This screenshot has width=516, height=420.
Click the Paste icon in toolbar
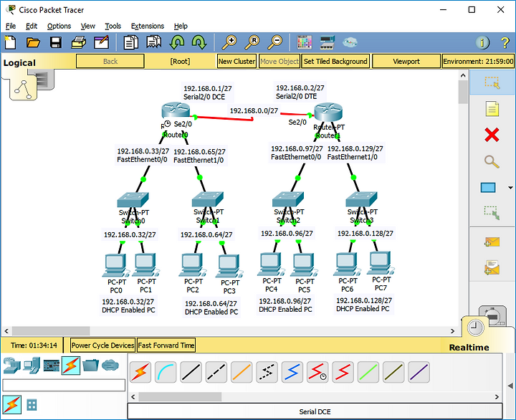click(x=153, y=42)
